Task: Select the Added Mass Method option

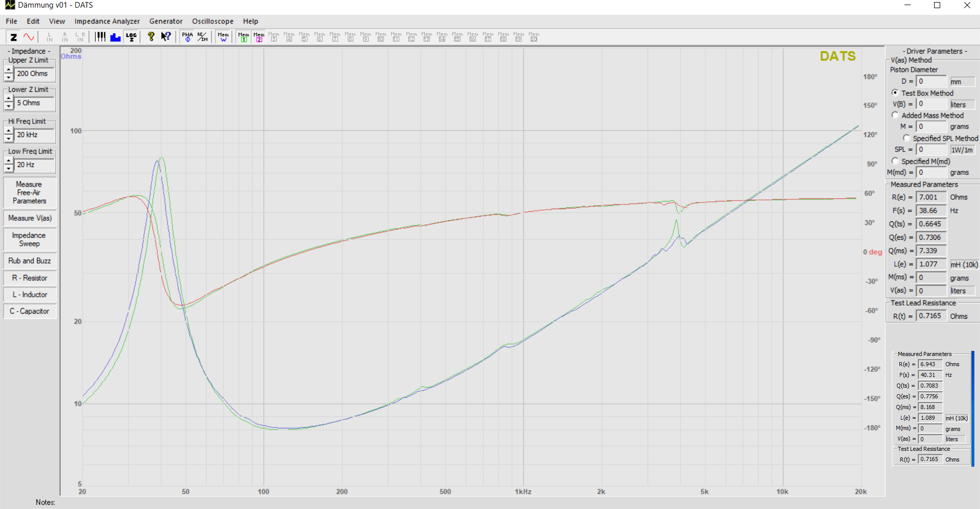Action: [895, 115]
